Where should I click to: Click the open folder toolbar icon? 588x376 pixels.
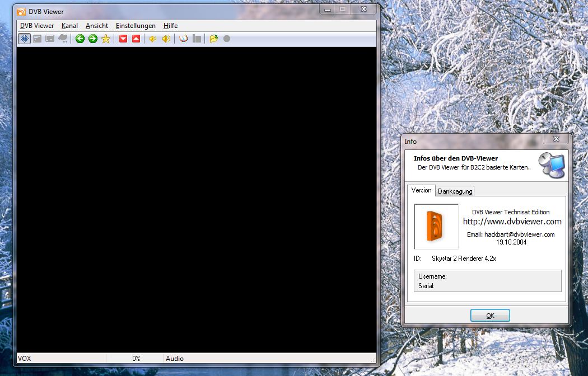213,39
